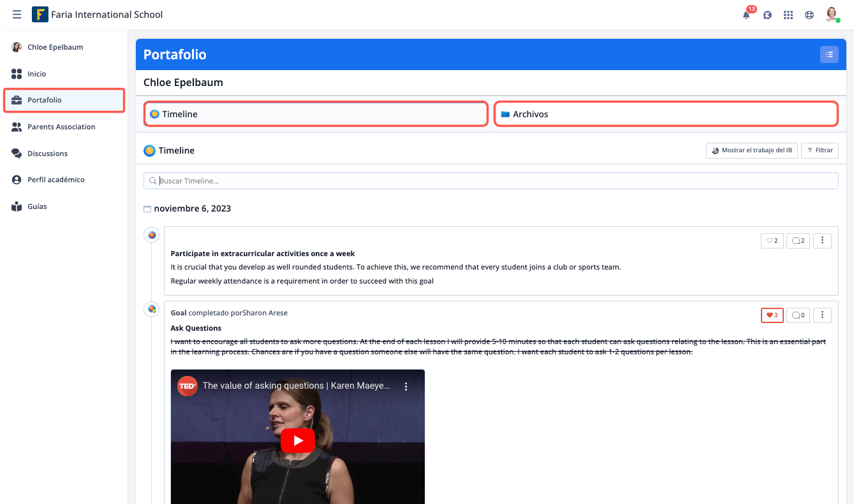Click the Buscar Timeline search field
Viewport: 854px width, 504px height.
point(491,181)
